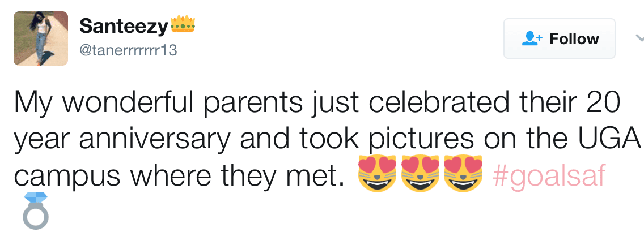Click the person-plus icon in Follow button
This screenshot has height=232, width=644.
pos(532,39)
